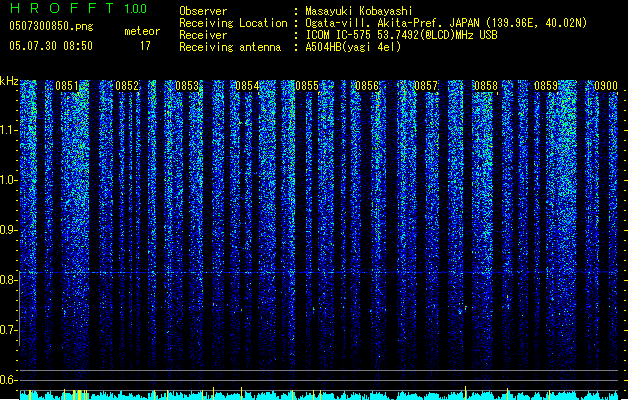Click the 1.1 kHz axis tick label
This screenshot has width=629, height=400.
[8, 130]
